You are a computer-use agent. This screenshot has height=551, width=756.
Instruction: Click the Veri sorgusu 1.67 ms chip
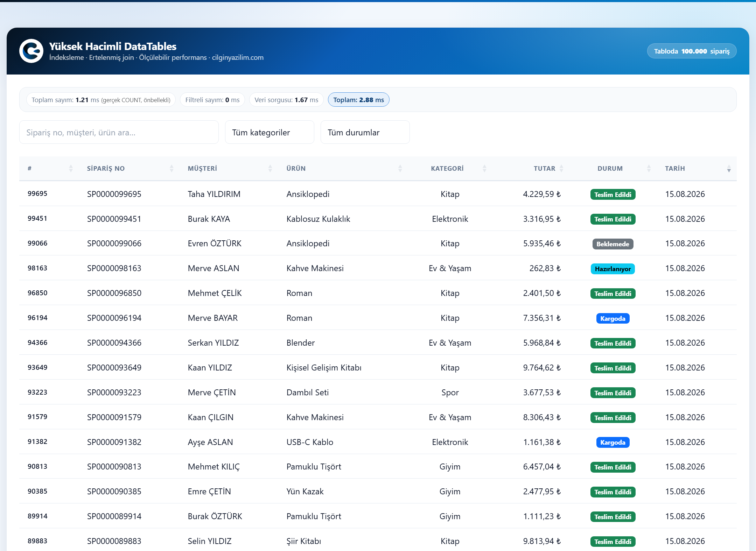(286, 100)
